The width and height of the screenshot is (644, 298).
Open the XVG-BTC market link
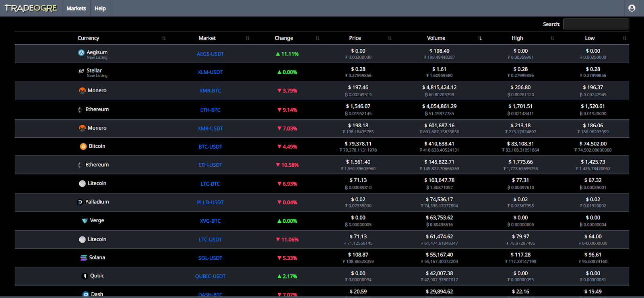click(210, 221)
